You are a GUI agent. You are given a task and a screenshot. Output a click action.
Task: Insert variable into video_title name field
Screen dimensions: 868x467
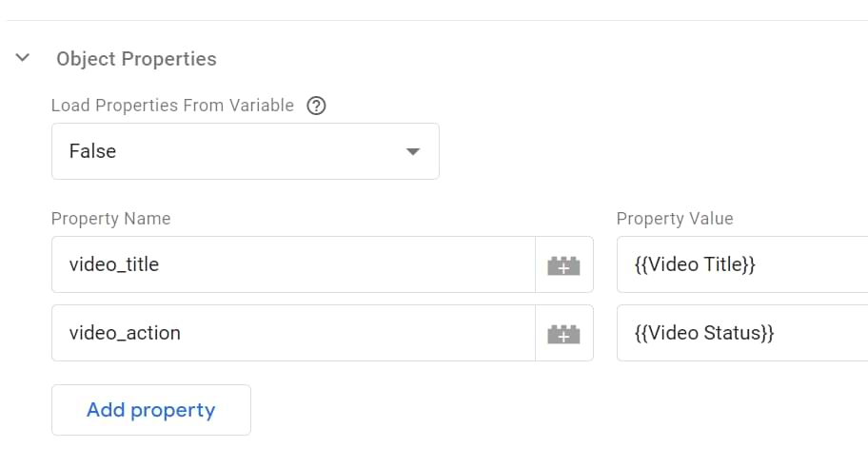point(563,265)
